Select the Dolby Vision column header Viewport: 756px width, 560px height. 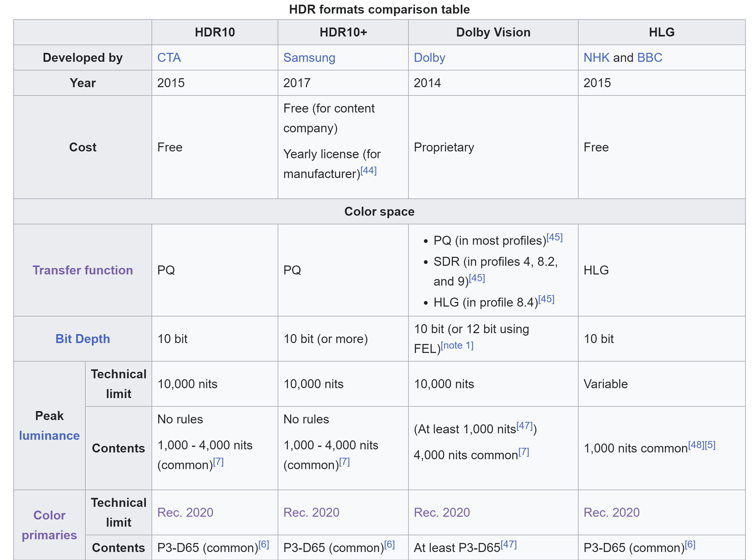[493, 32]
